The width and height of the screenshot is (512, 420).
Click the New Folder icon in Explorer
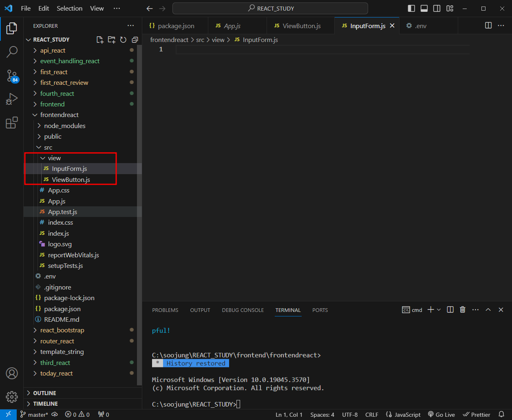click(112, 40)
